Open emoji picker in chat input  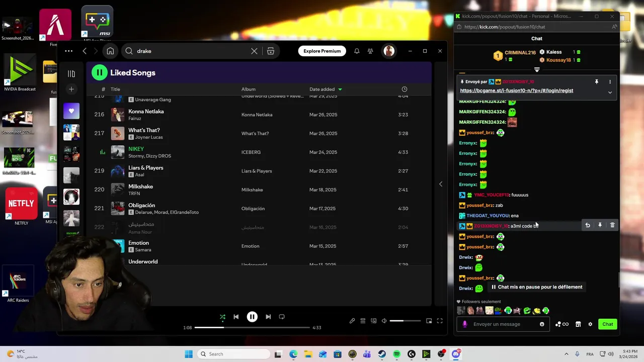542,324
